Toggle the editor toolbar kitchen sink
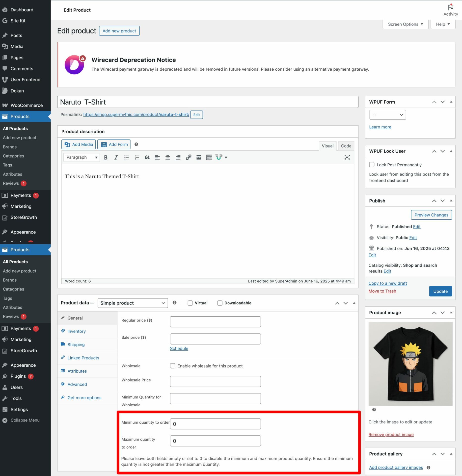 point(209,157)
